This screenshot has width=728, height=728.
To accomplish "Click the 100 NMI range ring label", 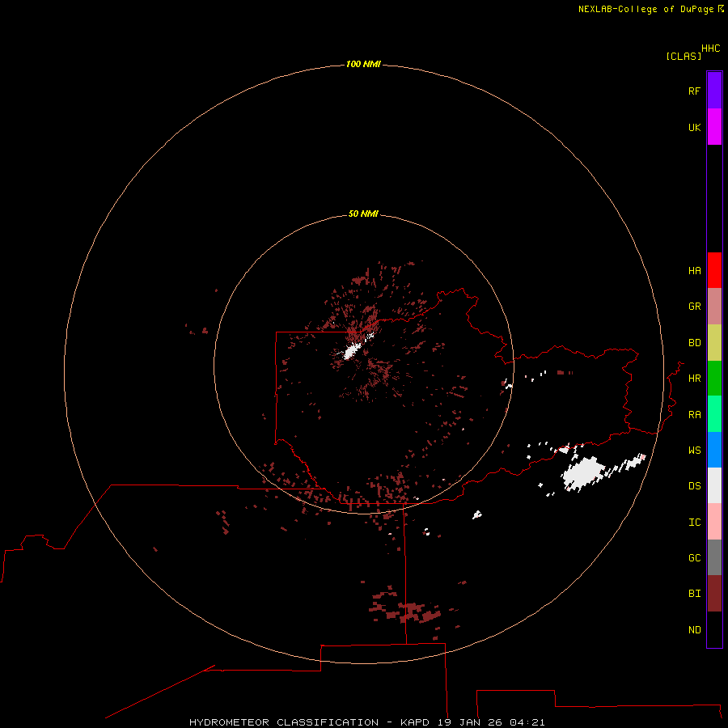I will pos(363,64).
